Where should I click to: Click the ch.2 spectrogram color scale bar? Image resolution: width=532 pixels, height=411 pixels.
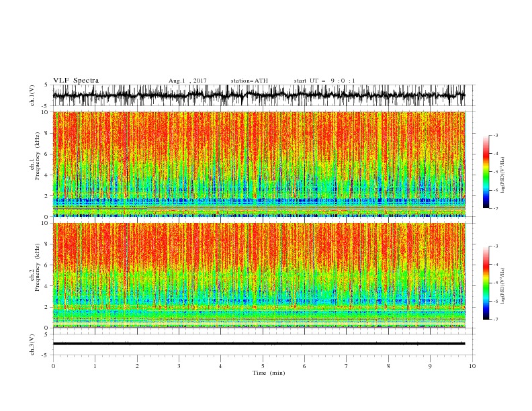(x=486, y=283)
